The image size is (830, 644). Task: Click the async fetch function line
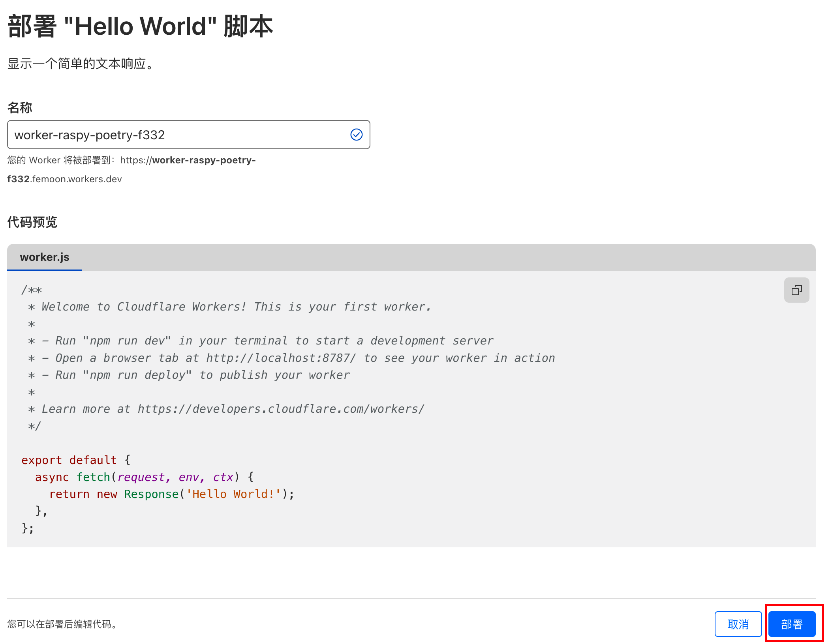click(x=144, y=477)
